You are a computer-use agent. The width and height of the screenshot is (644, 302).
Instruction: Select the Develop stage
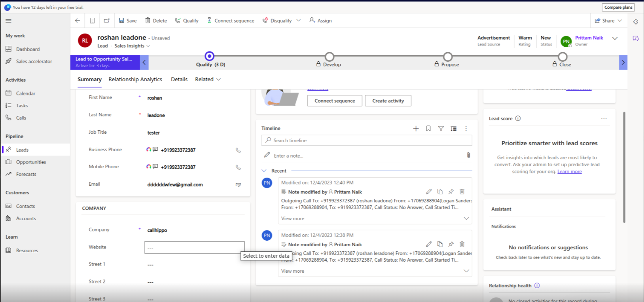pyautogui.click(x=329, y=57)
